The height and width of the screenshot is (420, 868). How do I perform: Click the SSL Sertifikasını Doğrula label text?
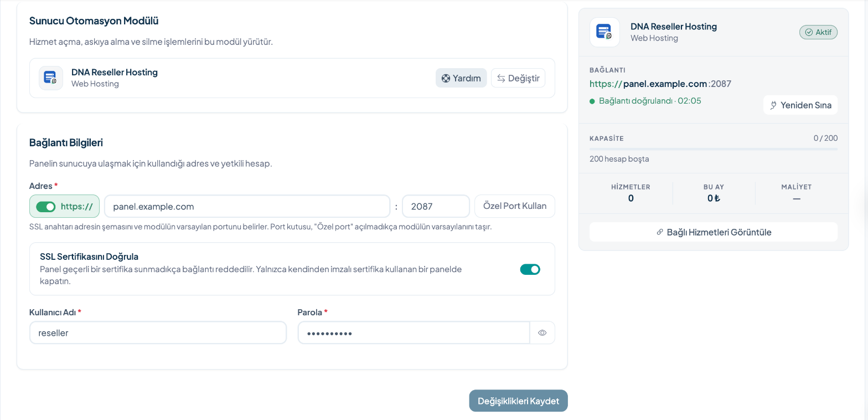[89, 257]
